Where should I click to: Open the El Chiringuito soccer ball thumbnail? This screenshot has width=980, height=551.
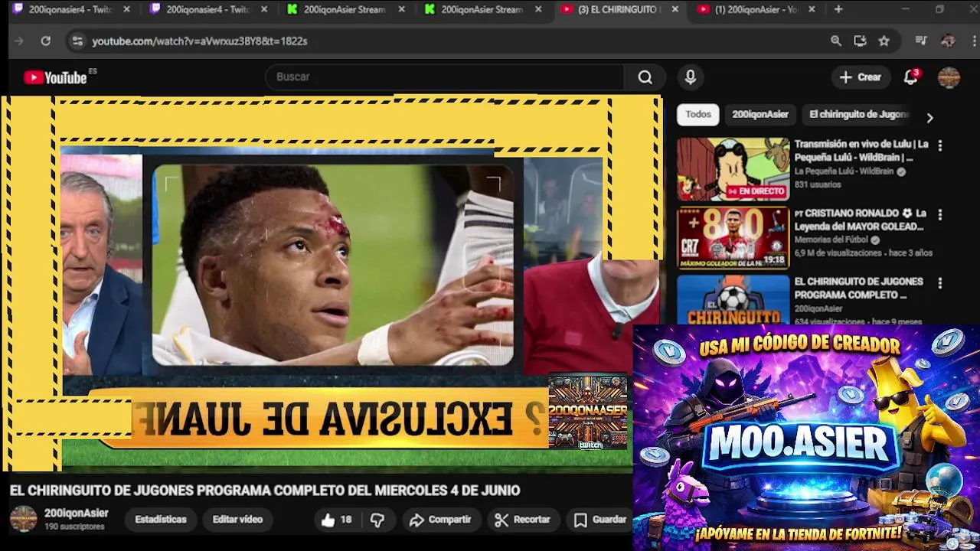click(733, 299)
